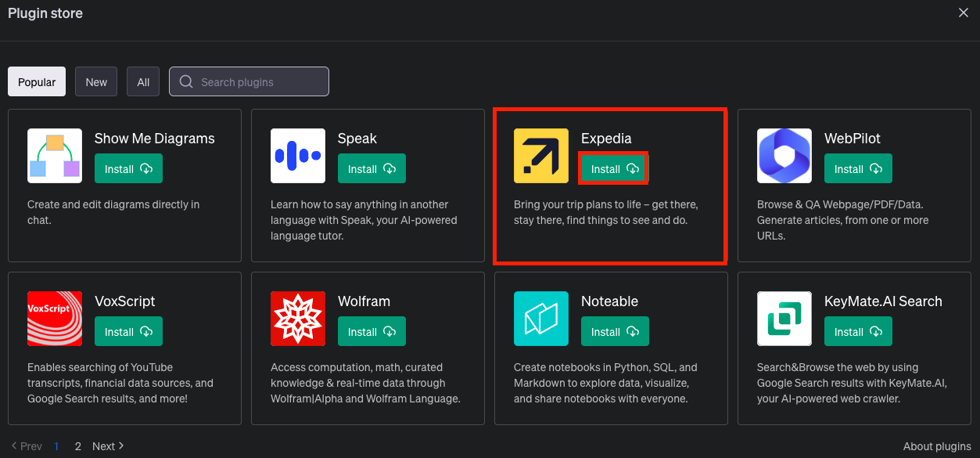Click the Wolfram plugin logo
Screen dimensions: 980x458
click(x=298, y=319)
